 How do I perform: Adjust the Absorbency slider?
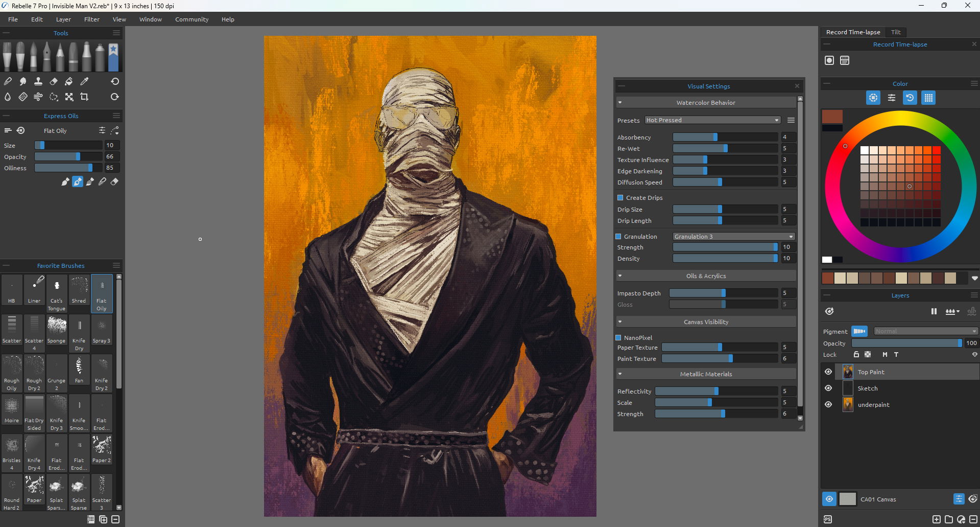[x=725, y=137]
